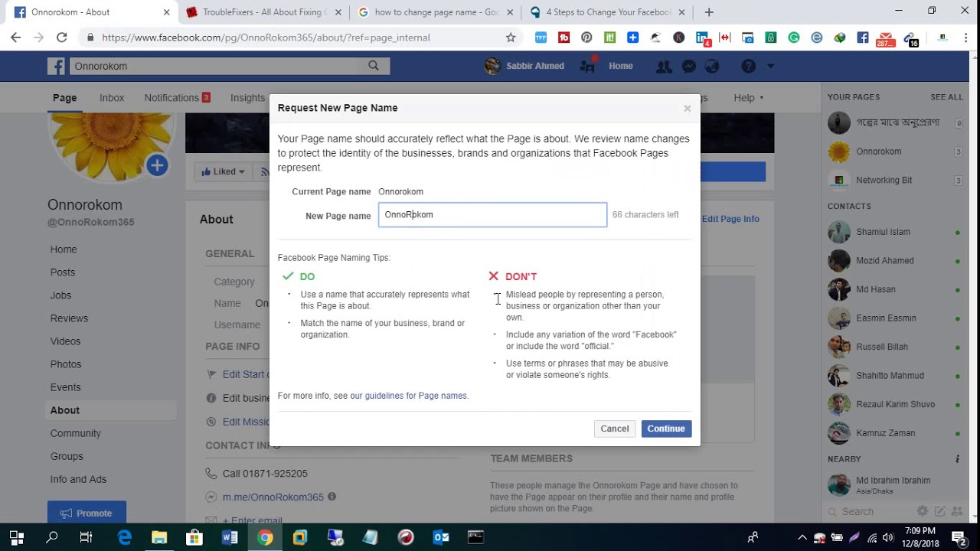Viewport: 980px width, 551px height.
Task: Click the m.me/OnnoRokom365 link
Action: click(x=273, y=497)
